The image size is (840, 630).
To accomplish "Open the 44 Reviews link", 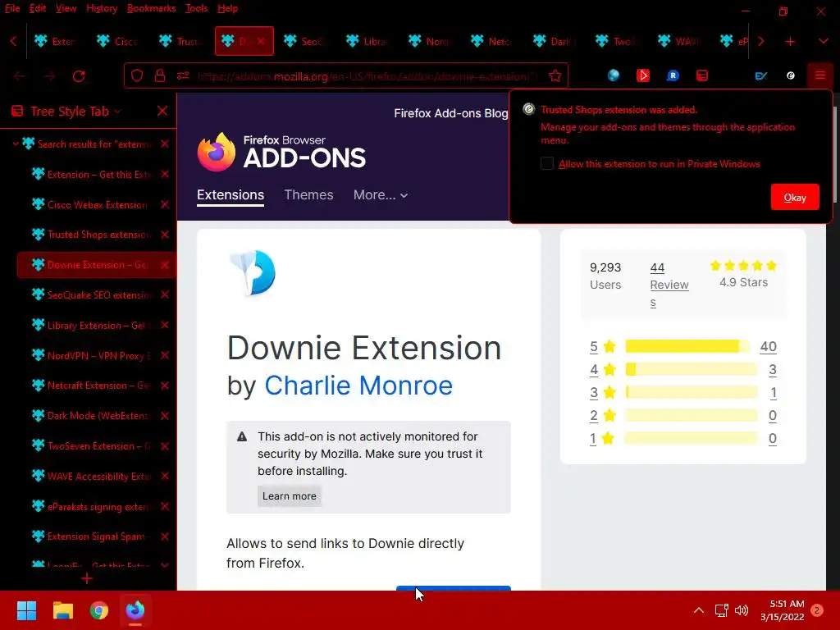I will pyautogui.click(x=669, y=285).
